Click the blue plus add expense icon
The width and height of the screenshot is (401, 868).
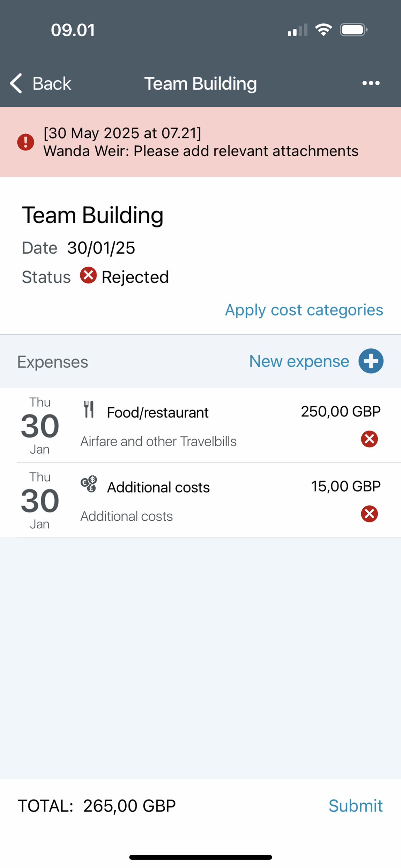[371, 361]
